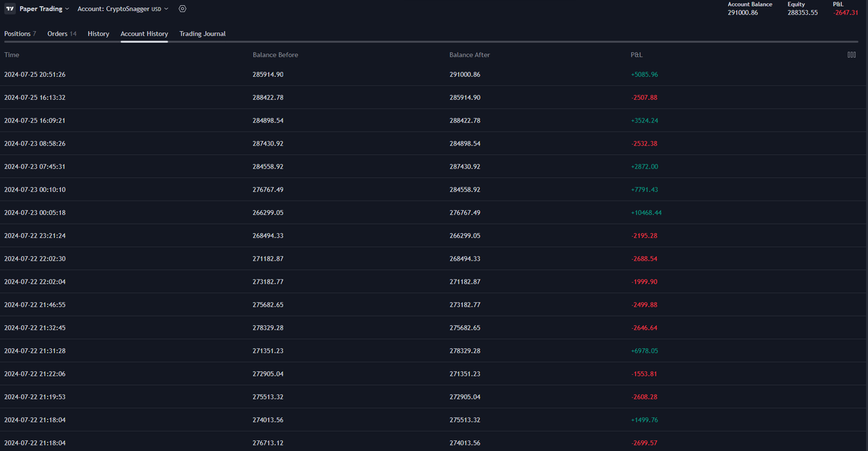Open the column settings icon
Image resolution: width=868 pixels, height=451 pixels.
[851, 54]
